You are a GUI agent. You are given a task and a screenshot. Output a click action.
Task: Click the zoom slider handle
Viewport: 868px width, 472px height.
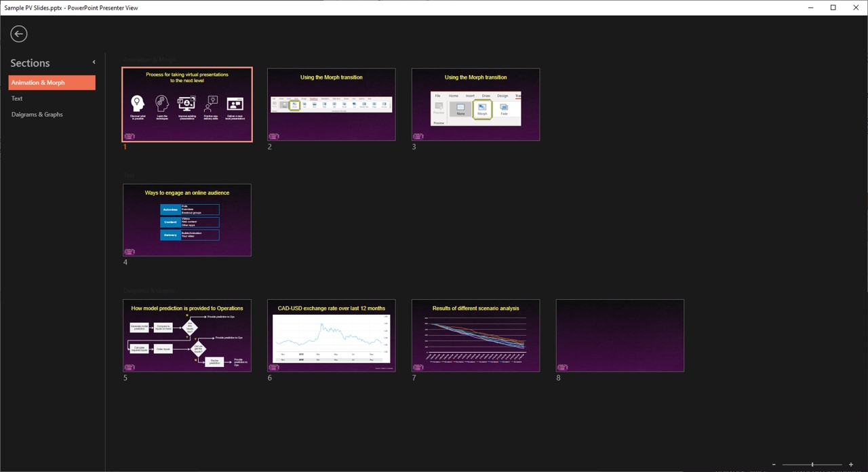tap(812, 465)
